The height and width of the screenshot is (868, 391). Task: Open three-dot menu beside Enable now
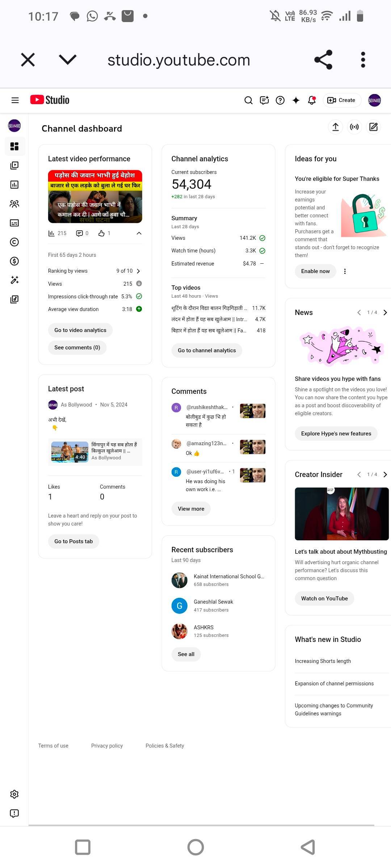(345, 271)
